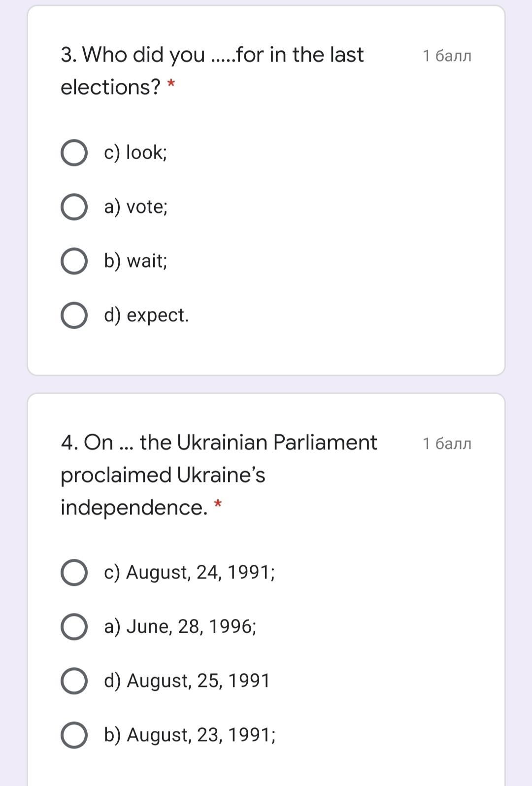This screenshot has height=786, width=532.
Task: Click the 'a) vote;' answer label text
Action: [135, 206]
